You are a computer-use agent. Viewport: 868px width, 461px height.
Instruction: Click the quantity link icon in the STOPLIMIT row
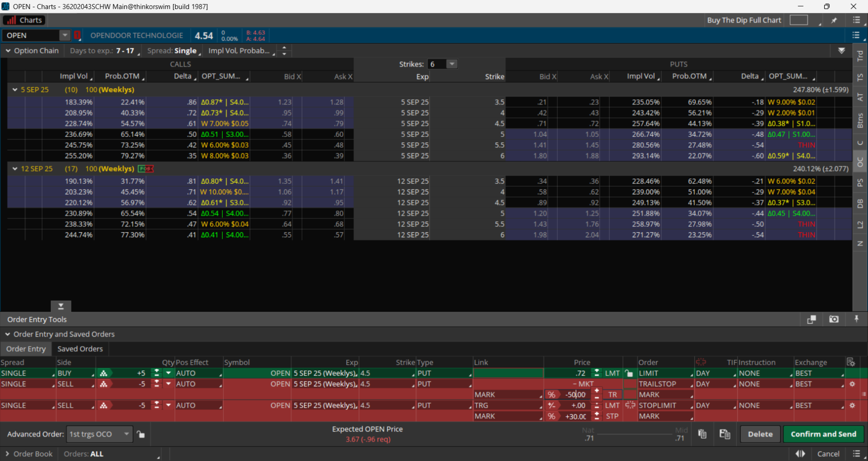(x=104, y=405)
